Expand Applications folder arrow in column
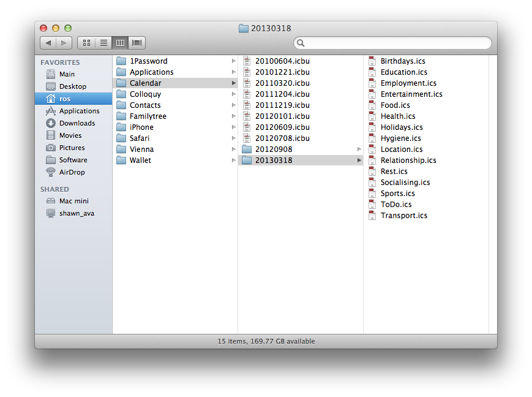Screen dimensions: 532x397 point(233,72)
